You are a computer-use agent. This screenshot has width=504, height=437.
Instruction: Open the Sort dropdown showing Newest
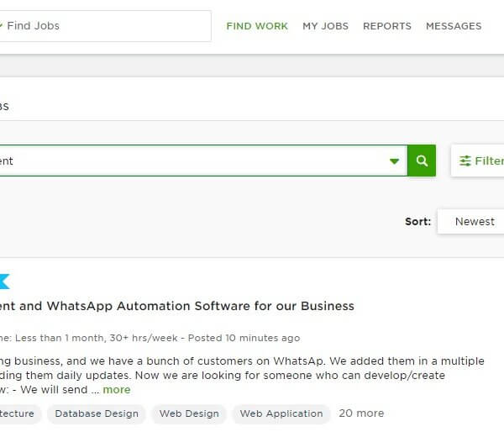[474, 222]
